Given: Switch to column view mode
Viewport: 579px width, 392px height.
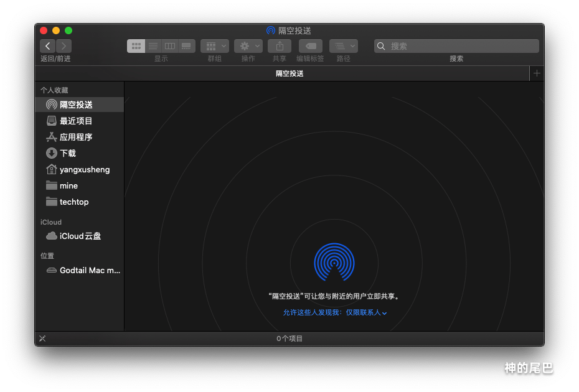Looking at the screenshot, I should click(169, 46).
